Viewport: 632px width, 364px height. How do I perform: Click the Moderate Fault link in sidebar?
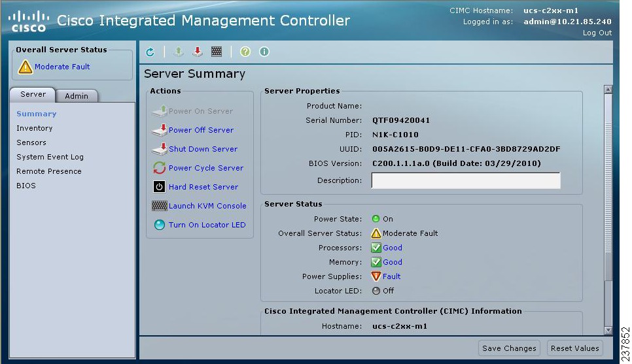[62, 67]
